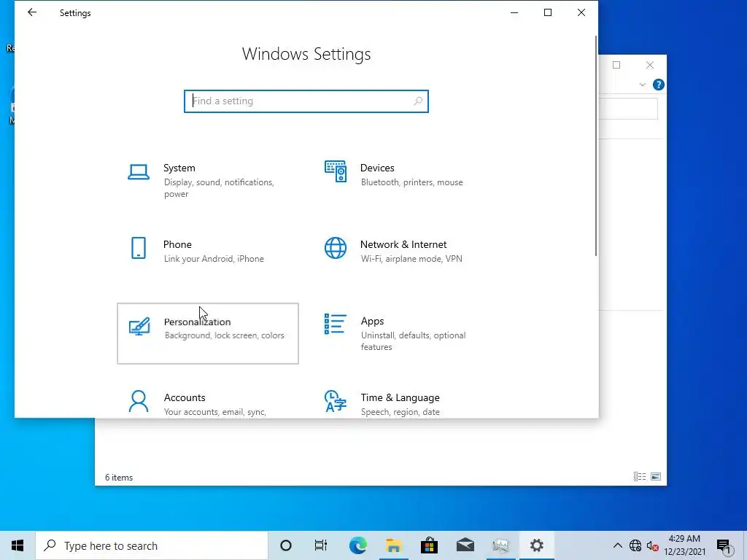Open File Explorer from the taskbar
This screenshot has width=747, height=560.
point(393,545)
